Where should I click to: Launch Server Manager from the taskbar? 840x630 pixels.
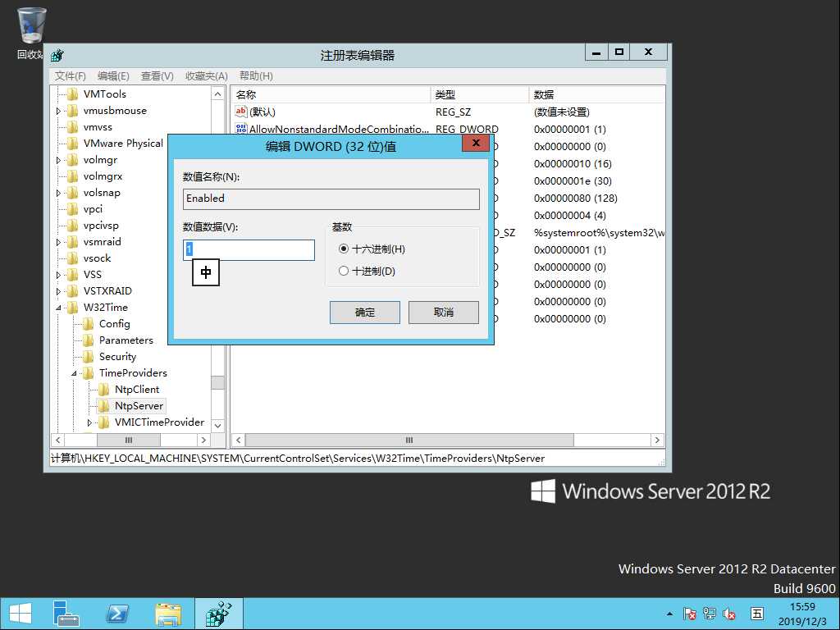pyautogui.click(x=66, y=614)
